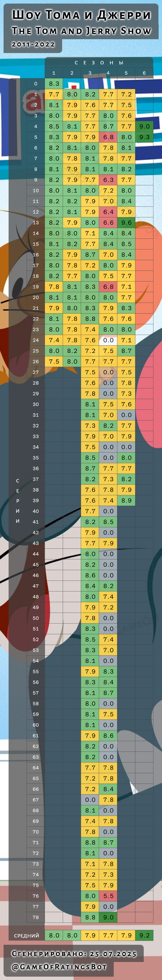This screenshot has width=162, height=980.
Task: Select season column header '3'
Action: pos(90,73)
